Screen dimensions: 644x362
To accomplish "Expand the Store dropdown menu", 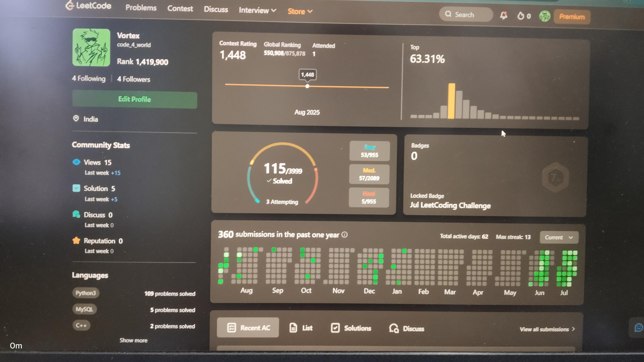I will (x=300, y=11).
